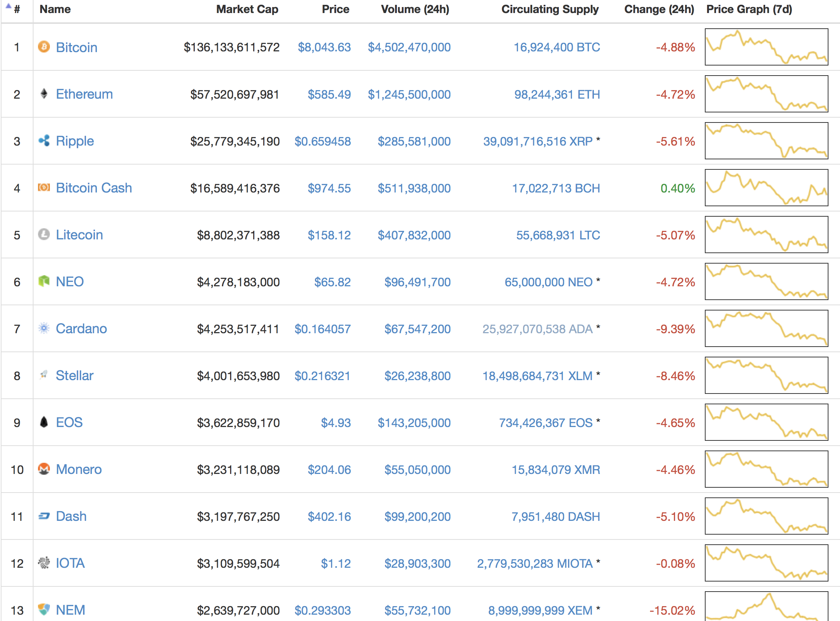Open IOTA 7d price graph
Image resolution: width=840 pixels, height=621 pixels.
pos(766,563)
